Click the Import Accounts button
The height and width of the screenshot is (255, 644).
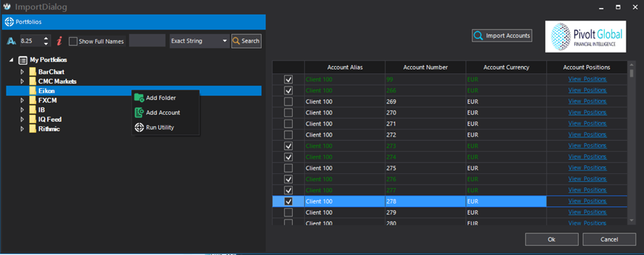tap(503, 36)
